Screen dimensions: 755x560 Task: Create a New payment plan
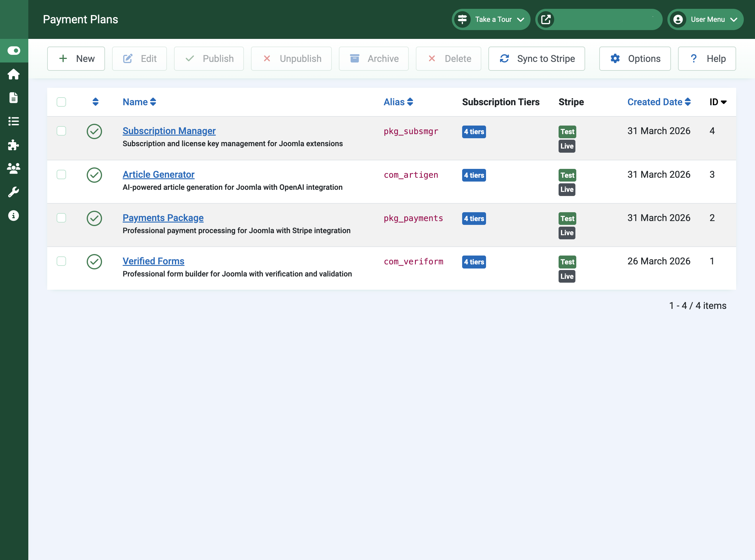tap(76, 58)
